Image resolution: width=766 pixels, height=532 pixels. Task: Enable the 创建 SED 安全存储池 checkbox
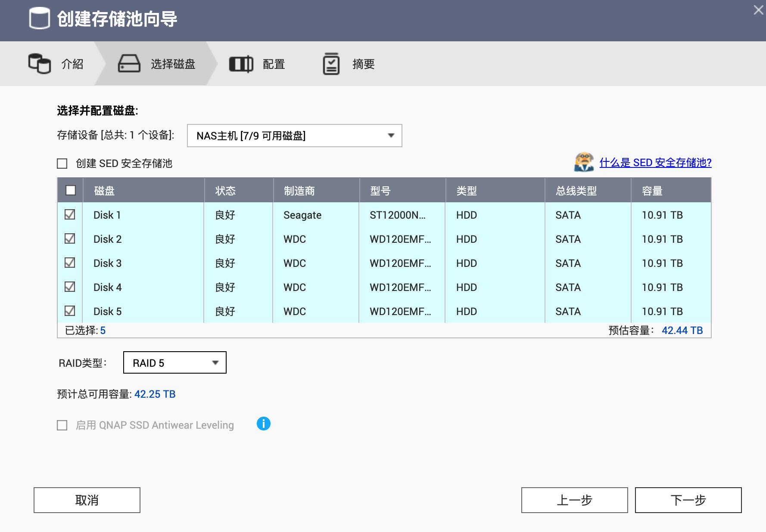pyautogui.click(x=61, y=164)
